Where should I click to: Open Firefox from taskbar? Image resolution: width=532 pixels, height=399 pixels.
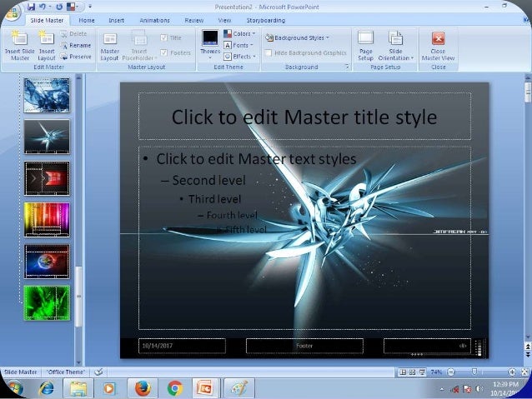tap(143, 388)
